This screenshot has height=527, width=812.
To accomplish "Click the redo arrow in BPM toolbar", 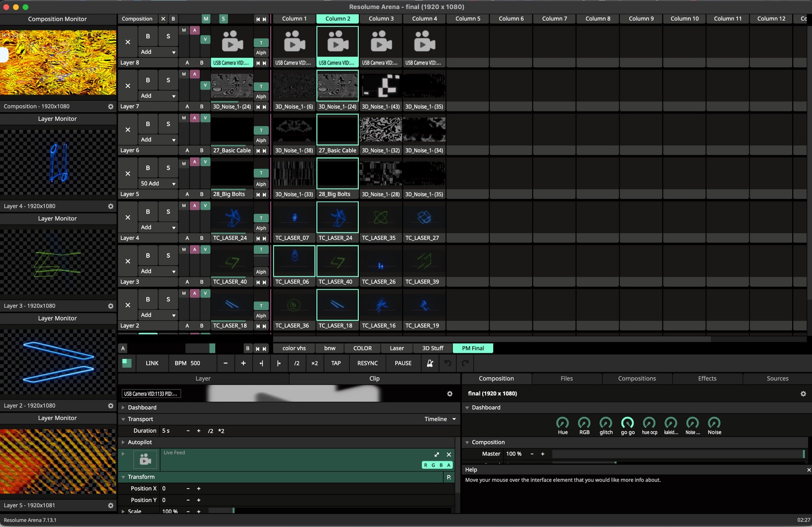I will 465,363.
